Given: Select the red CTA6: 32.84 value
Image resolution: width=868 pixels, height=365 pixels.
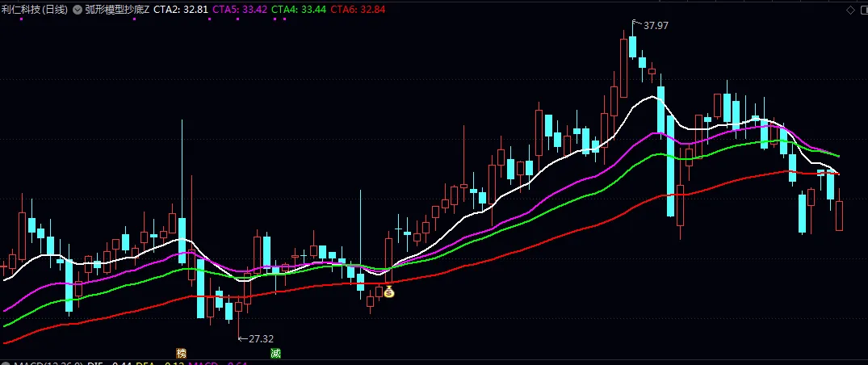Looking at the screenshot, I should click(x=358, y=10).
